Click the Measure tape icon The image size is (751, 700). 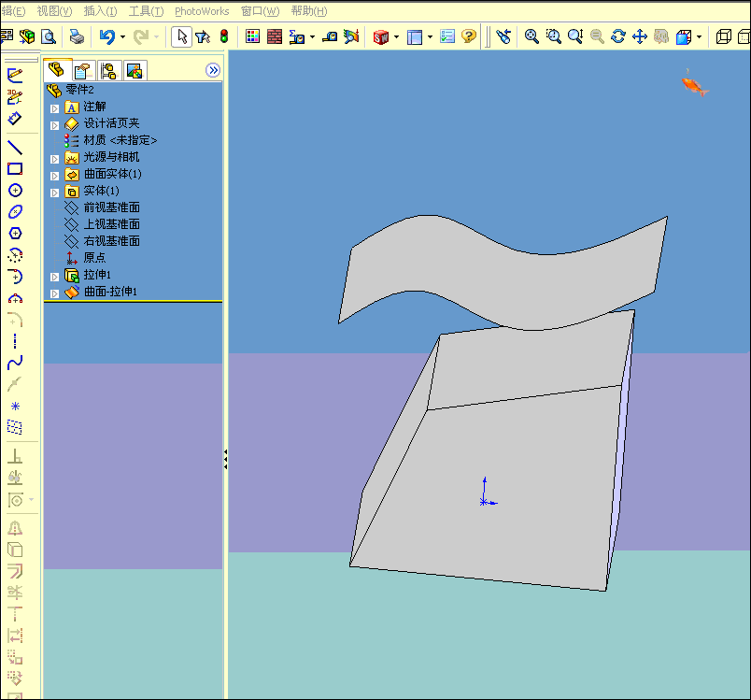click(x=329, y=36)
